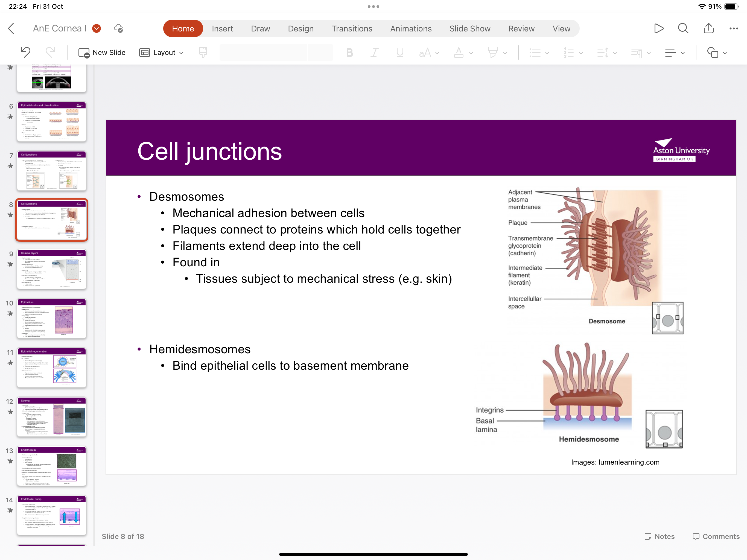Open Search with the magnifier icon
The height and width of the screenshot is (560, 747).
click(683, 28)
